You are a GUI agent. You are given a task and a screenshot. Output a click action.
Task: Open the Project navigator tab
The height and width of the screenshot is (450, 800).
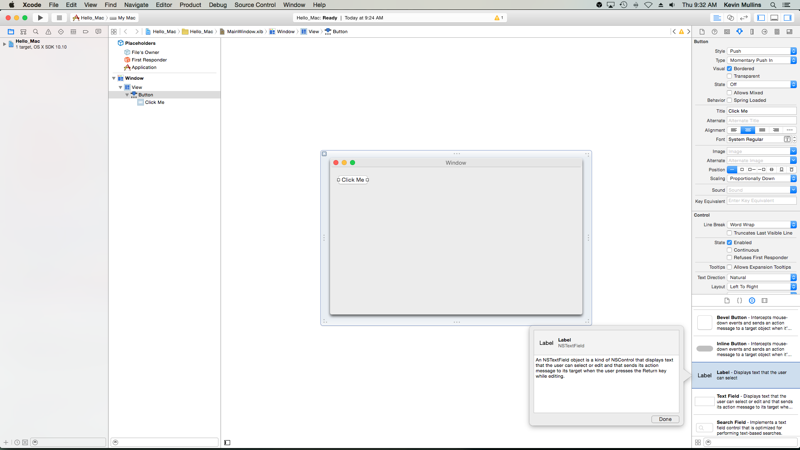click(x=11, y=32)
